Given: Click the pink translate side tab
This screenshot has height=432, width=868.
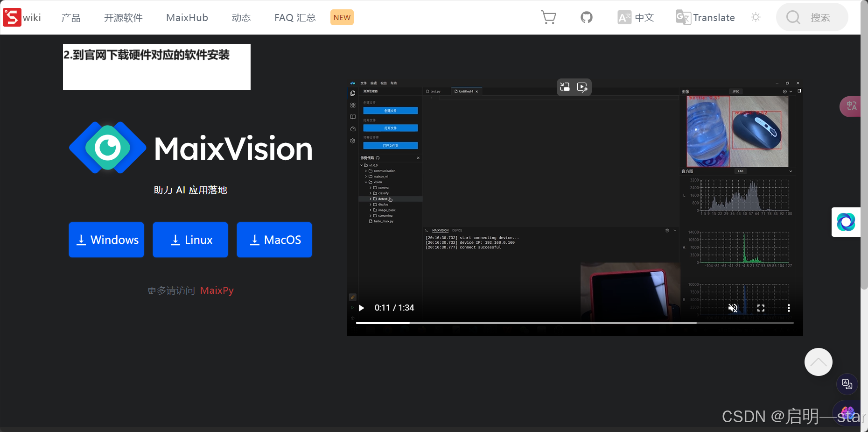Looking at the screenshot, I should 850,106.
